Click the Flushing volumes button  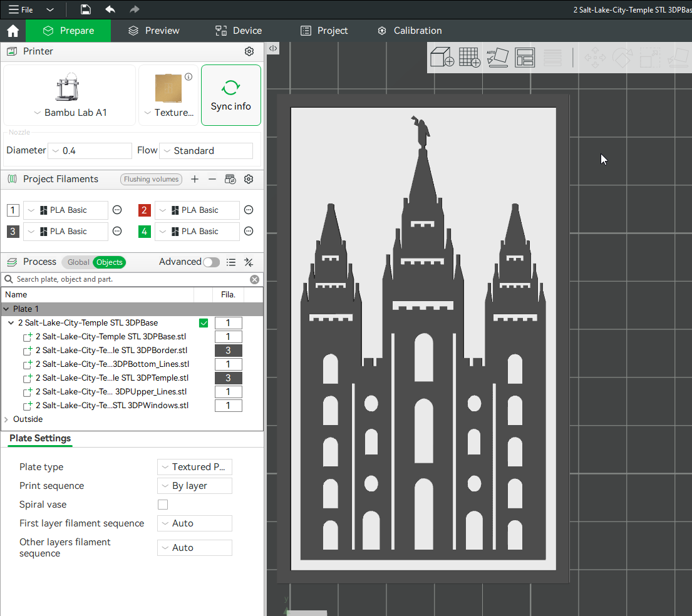point(151,179)
